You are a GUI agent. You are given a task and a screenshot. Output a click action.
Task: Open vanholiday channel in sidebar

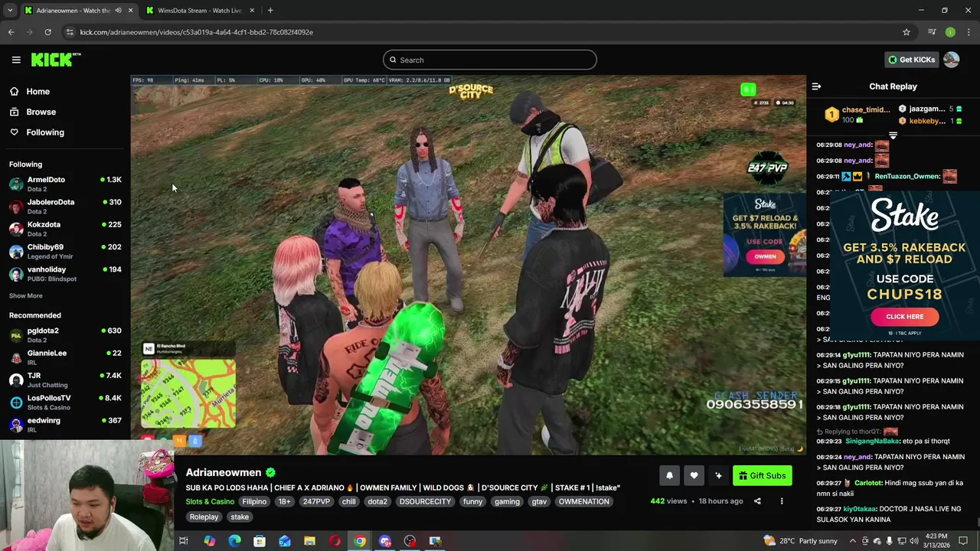pyautogui.click(x=65, y=274)
